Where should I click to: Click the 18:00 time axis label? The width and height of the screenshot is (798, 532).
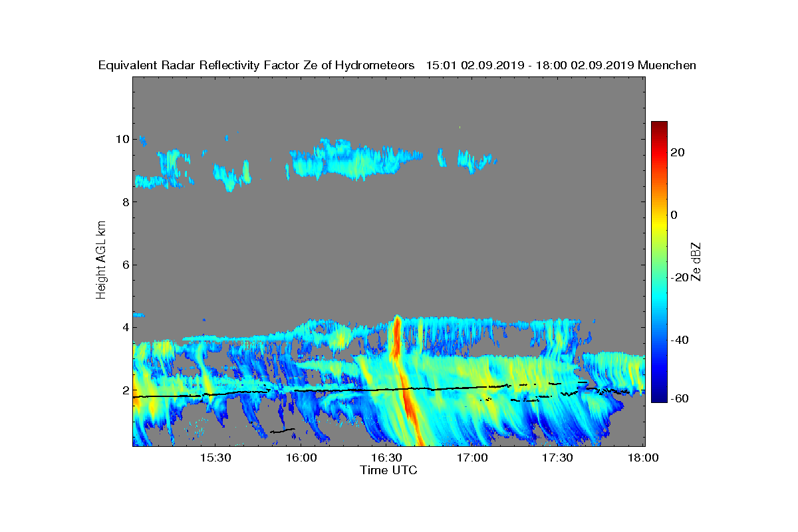(643, 458)
